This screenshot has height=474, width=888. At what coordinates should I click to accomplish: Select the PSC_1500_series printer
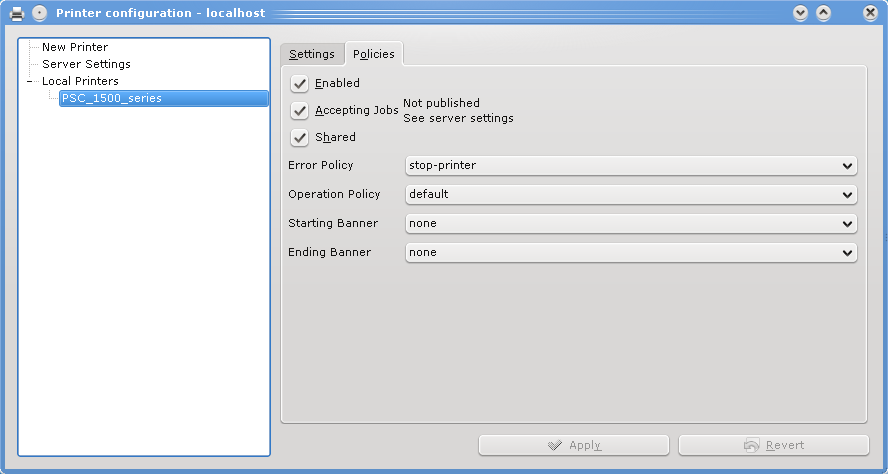click(x=112, y=98)
